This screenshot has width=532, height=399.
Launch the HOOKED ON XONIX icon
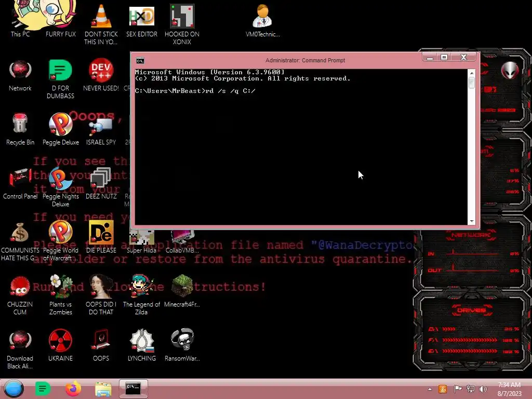pos(182,24)
